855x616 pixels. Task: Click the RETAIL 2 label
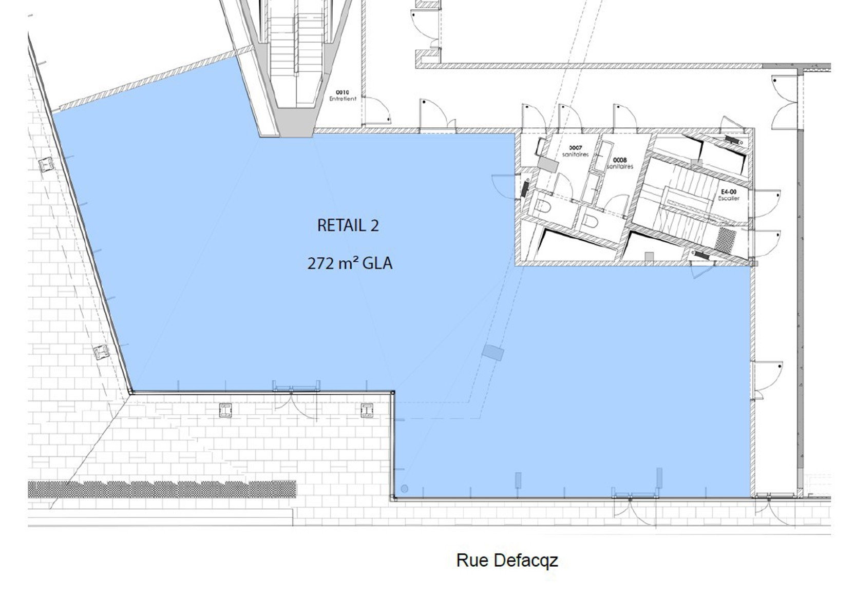pyautogui.click(x=348, y=226)
